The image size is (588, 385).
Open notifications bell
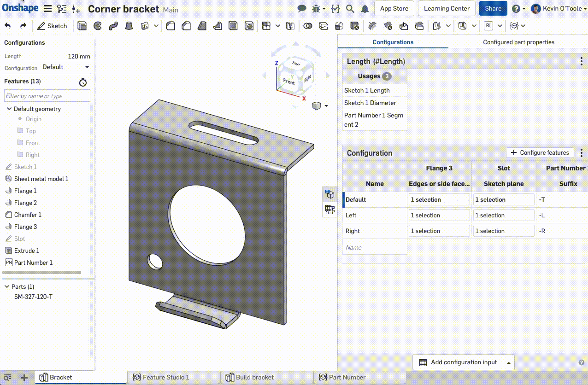tap(365, 8)
